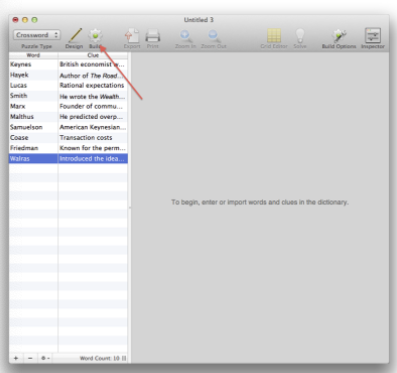Select the Keynes word row
Image resolution: width=397 pixels, height=373 pixels.
coord(68,64)
